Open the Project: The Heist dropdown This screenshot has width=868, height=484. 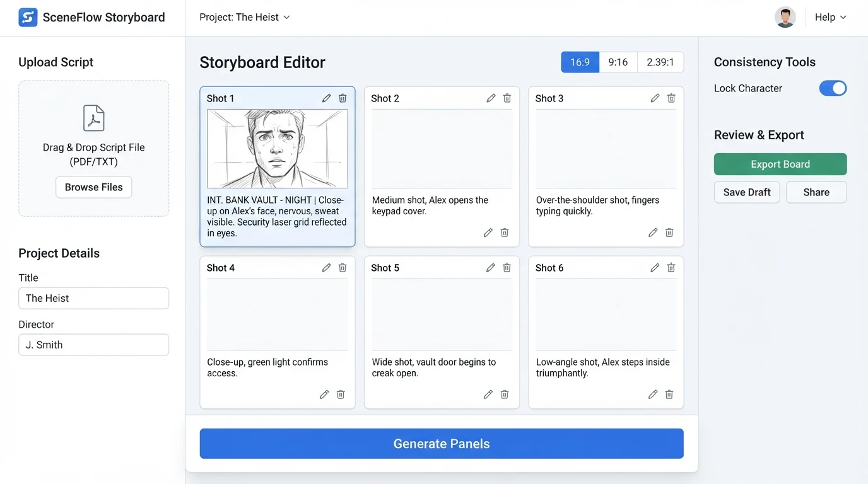[x=244, y=17]
